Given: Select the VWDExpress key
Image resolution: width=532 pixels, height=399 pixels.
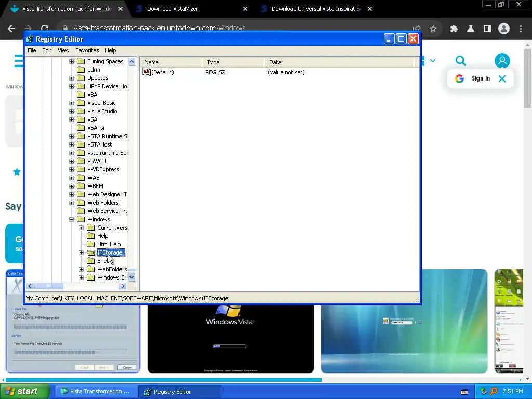Looking at the screenshot, I should coord(103,169).
